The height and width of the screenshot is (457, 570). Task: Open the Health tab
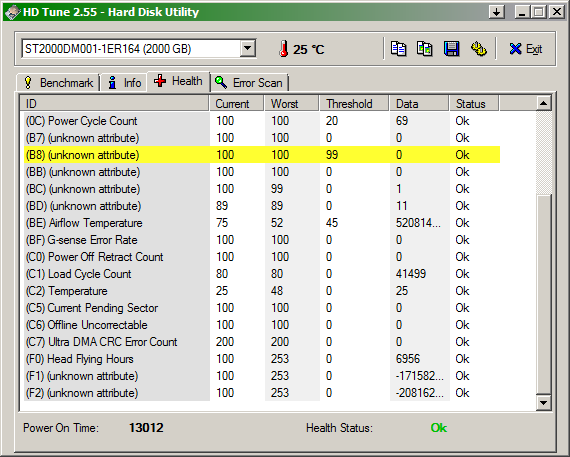coord(178,81)
